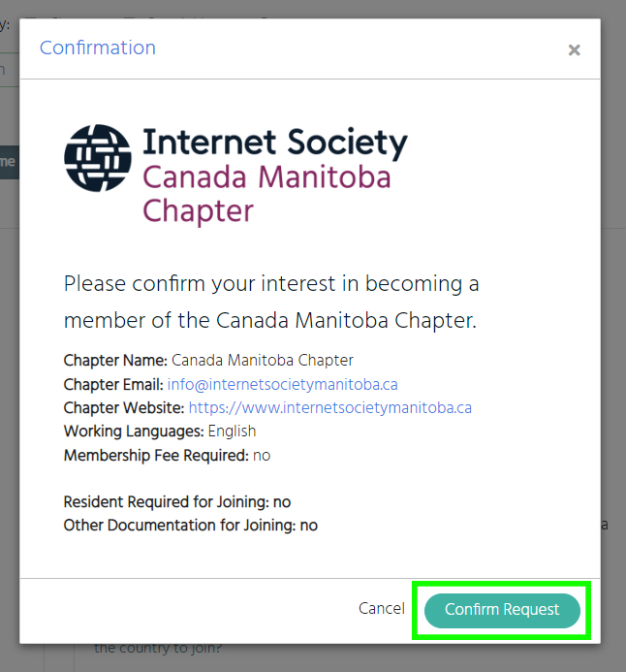
Task: Click the Confirmation dialog title
Action: [x=98, y=48]
